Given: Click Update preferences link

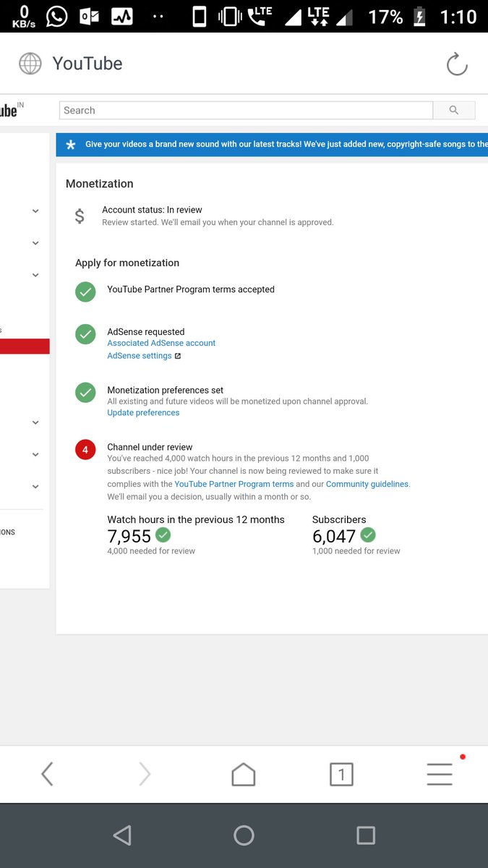Looking at the screenshot, I should click(143, 412).
